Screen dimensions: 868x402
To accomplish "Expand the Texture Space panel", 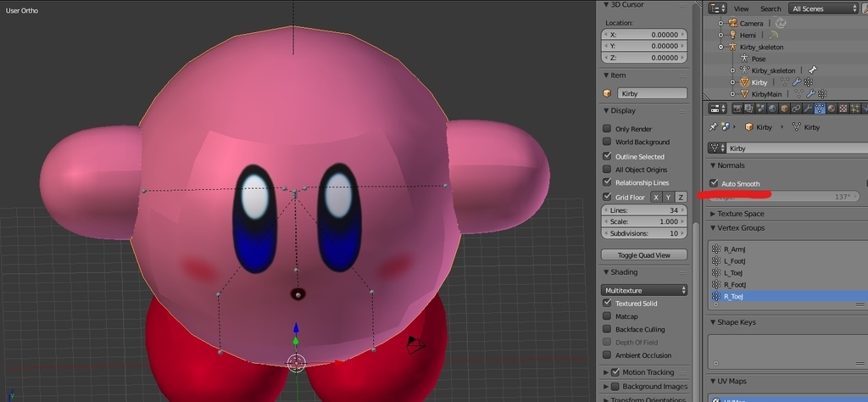I will pyautogui.click(x=713, y=214).
